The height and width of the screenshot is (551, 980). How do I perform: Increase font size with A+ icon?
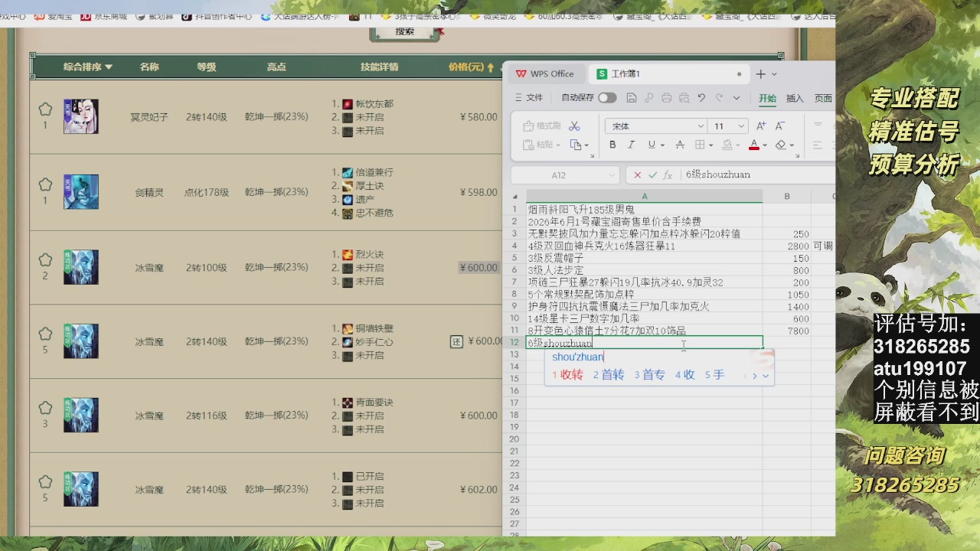click(x=761, y=126)
